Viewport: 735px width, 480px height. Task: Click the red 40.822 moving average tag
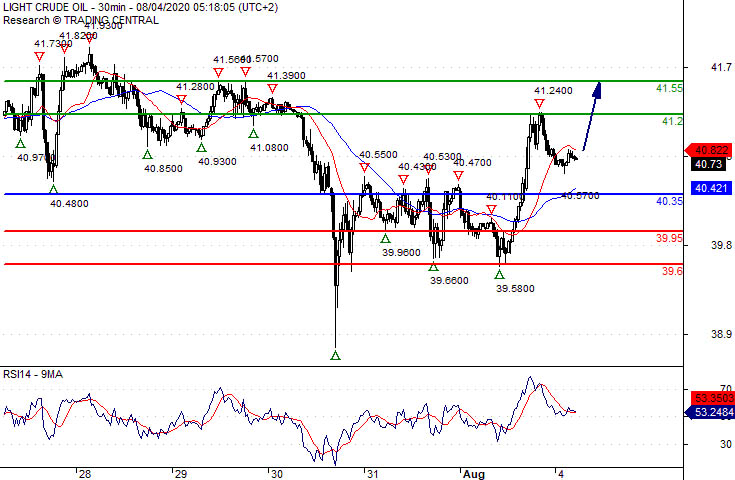click(711, 150)
